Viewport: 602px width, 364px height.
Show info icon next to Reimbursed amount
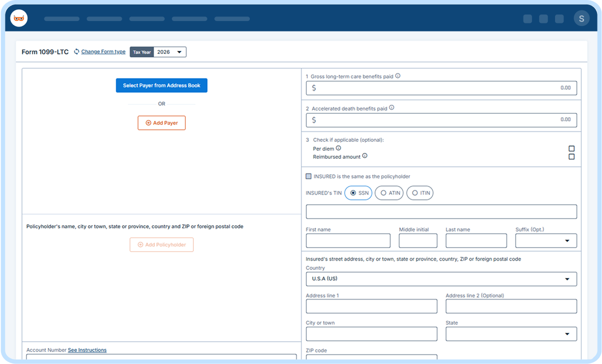(365, 156)
